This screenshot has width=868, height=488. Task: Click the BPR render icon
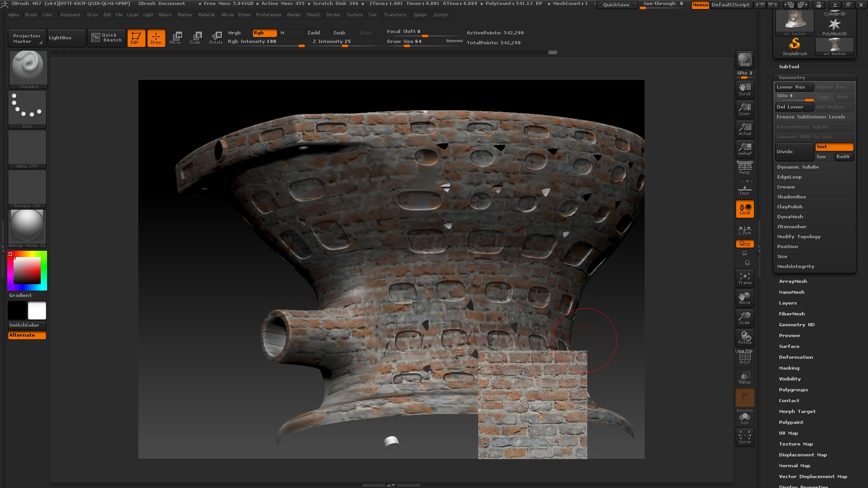click(745, 60)
